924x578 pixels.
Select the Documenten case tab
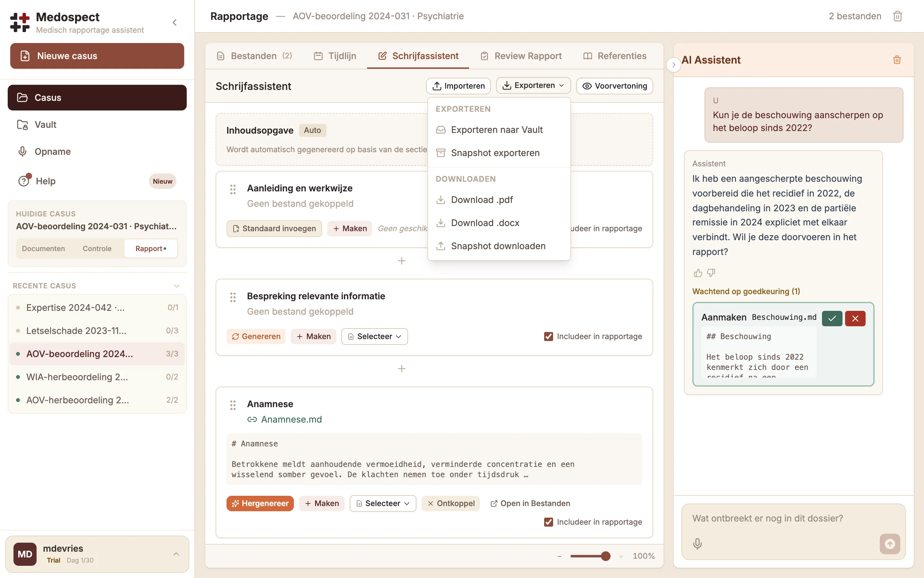pyautogui.click(x=43, y=249)
